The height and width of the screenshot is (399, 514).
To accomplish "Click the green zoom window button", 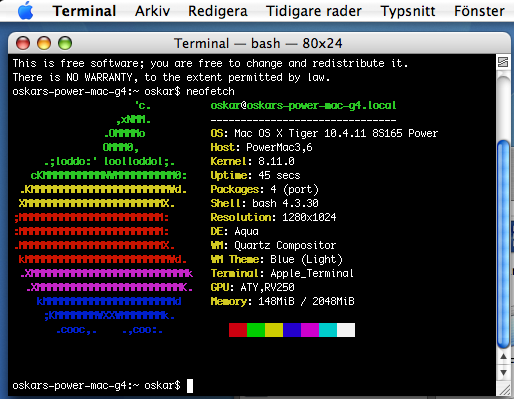I will point(65,43).
